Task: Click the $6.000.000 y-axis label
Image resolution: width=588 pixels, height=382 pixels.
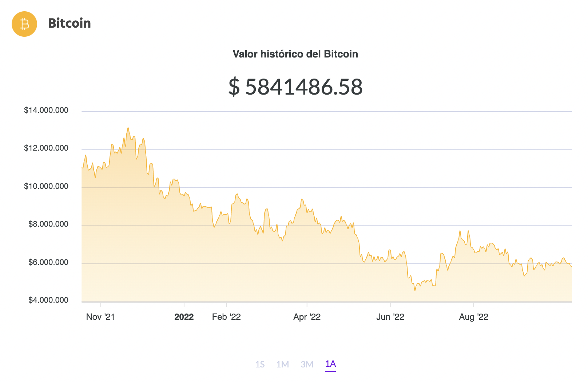Action: click(x=48, y=262)
